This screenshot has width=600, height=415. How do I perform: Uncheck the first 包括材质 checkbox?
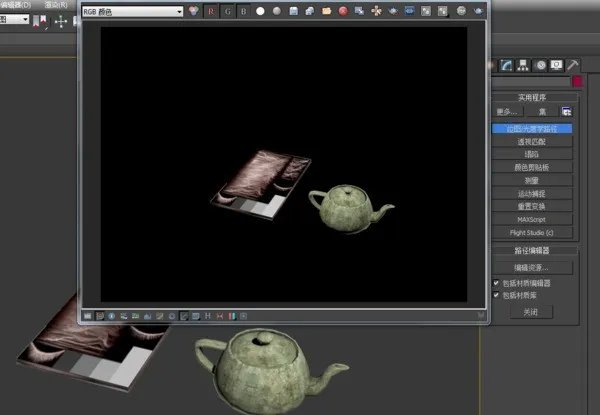pos(496,283)
